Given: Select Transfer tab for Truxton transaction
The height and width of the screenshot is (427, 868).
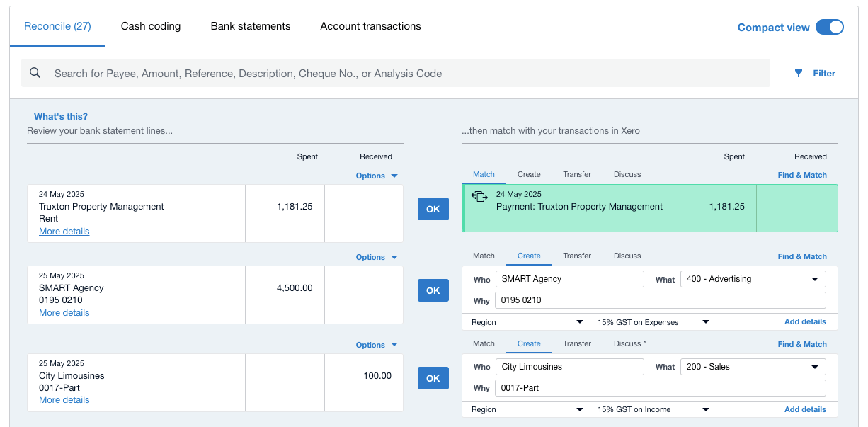Looking at the screenshot, I should pyautogui.click(x=577, y=174).
